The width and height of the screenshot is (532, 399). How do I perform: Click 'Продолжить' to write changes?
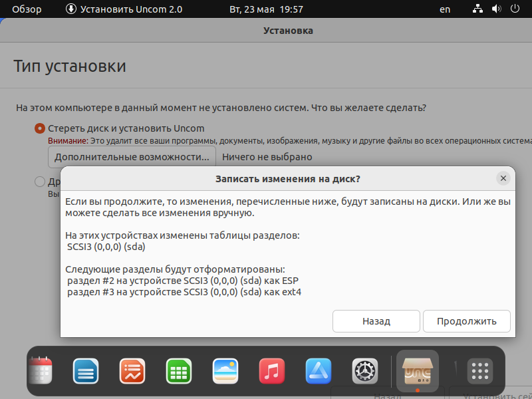[x=466, y=321]
